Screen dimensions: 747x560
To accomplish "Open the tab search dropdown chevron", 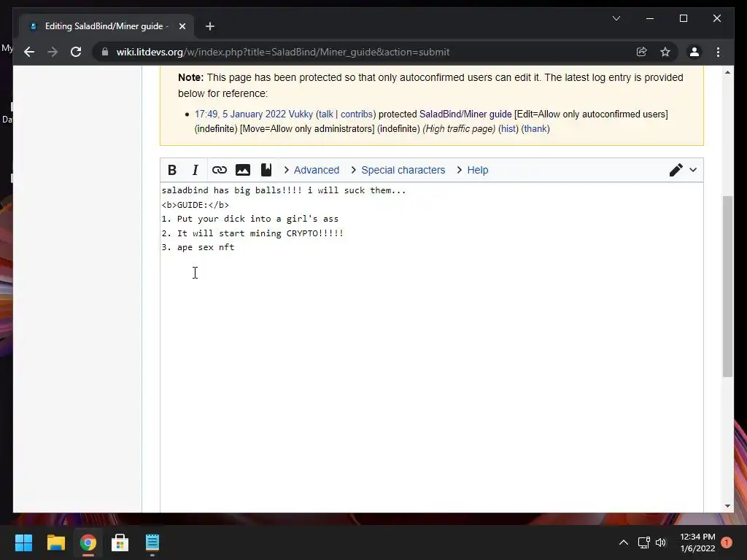I will pos(616,18).
